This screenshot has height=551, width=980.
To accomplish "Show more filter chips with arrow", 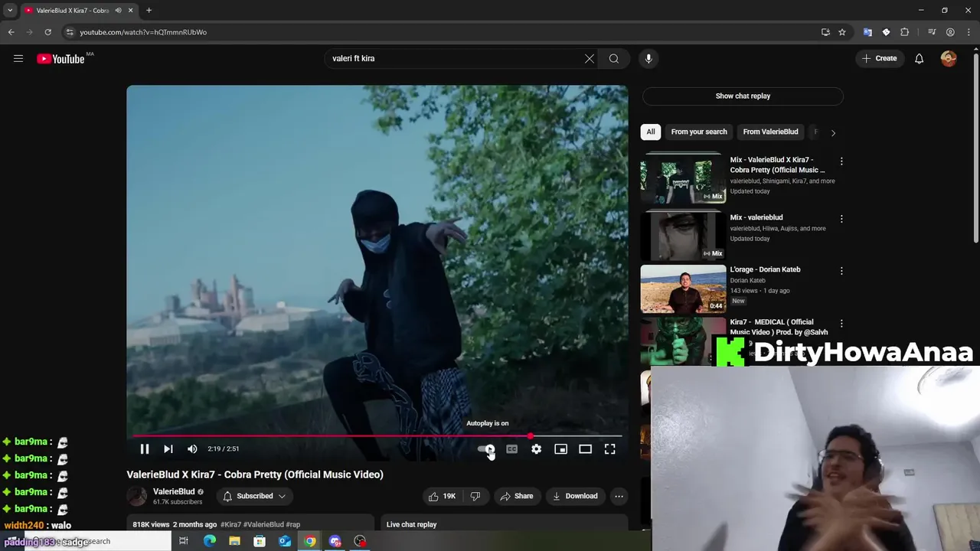I will click(833, 132).
